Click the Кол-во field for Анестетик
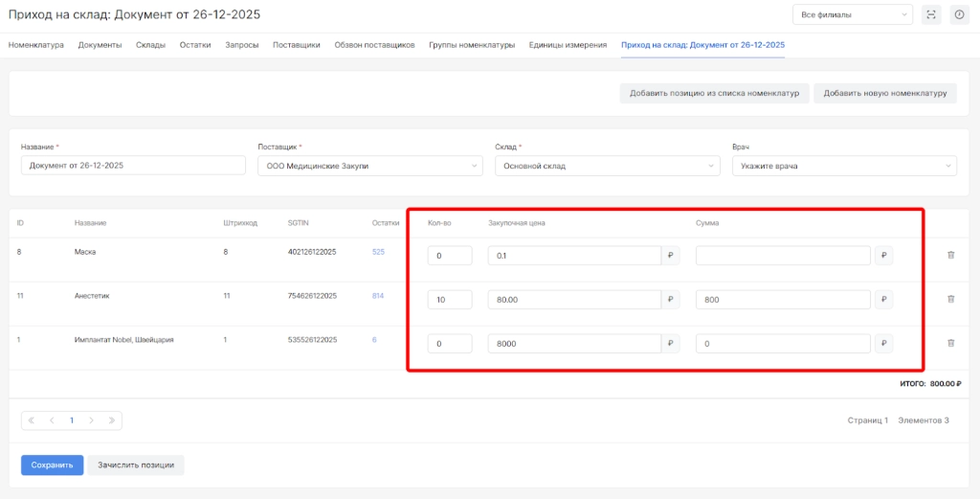The image size is (980, 499). (450, 300)
